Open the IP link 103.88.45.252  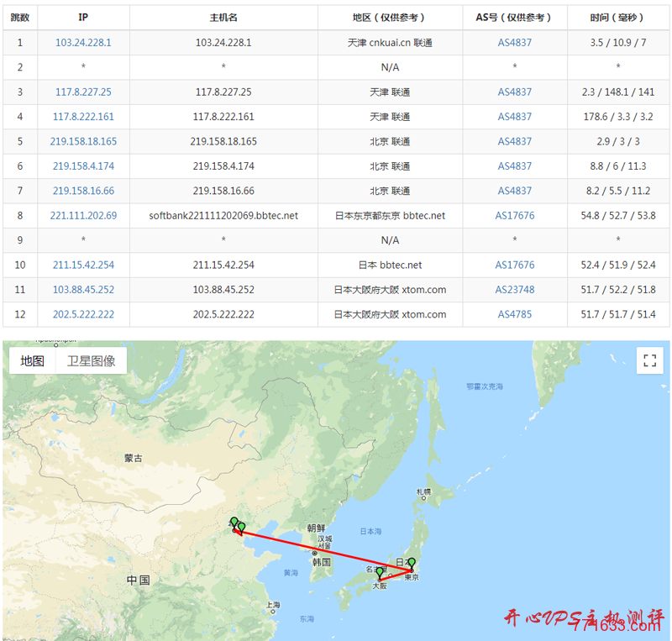pos(83,289)
